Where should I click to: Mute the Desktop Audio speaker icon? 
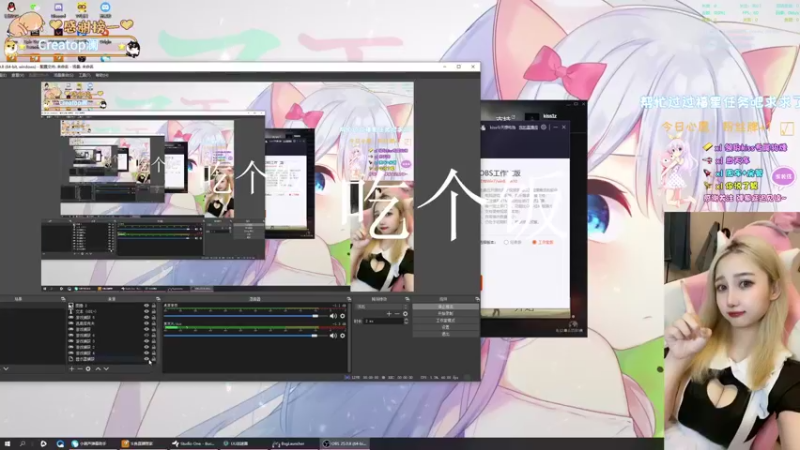333,316
